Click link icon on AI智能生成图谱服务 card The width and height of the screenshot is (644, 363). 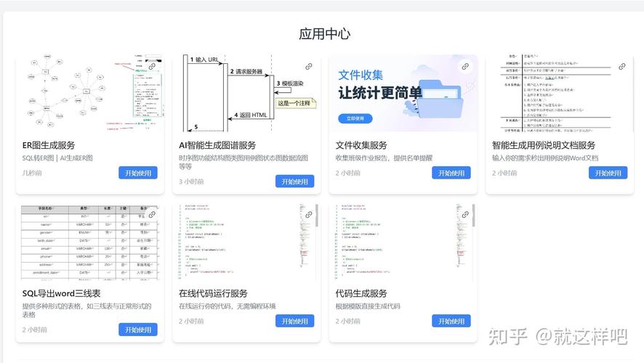point(309,67)
